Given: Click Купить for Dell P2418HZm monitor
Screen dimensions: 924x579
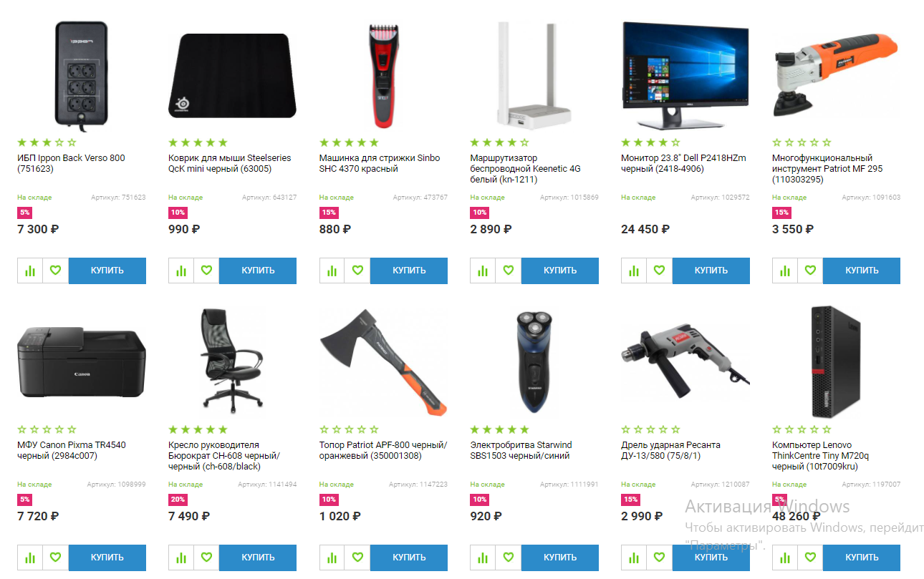Looking at the screenshot, I should click(x=711, y=271).
